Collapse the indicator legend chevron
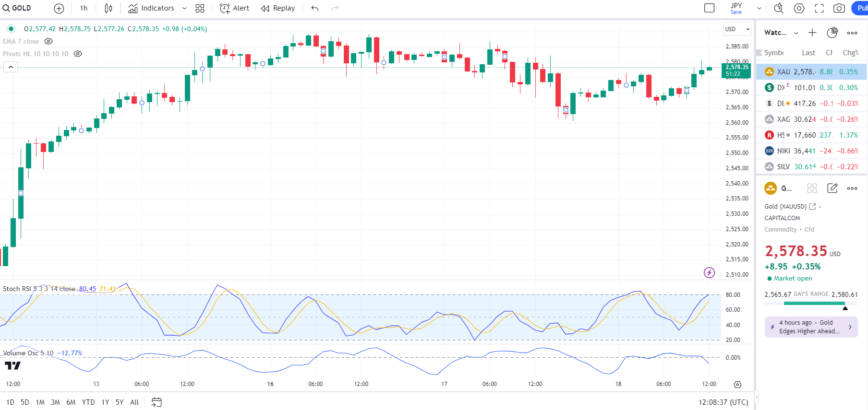The height and width of the screenshot is (410, 868). [x=11, y=67]
